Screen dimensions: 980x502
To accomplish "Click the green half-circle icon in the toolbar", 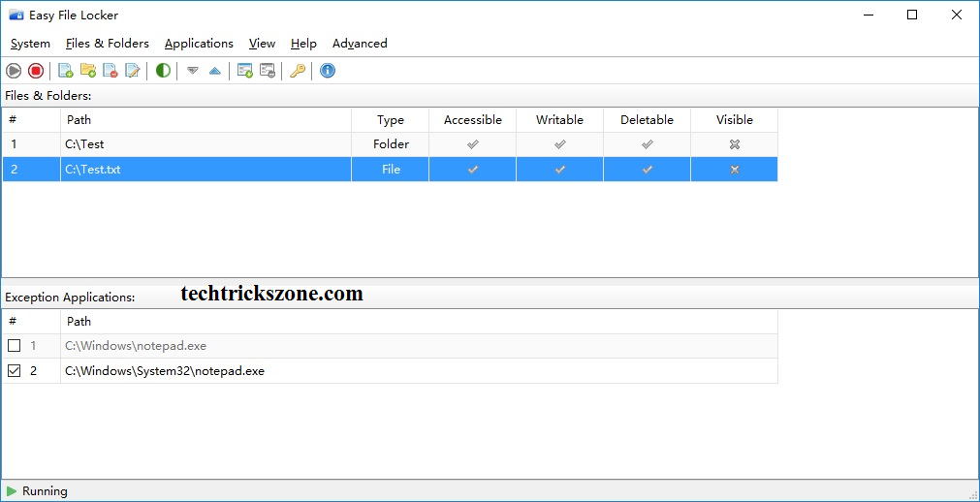I will pyautogui.click(x=163, y=71).
